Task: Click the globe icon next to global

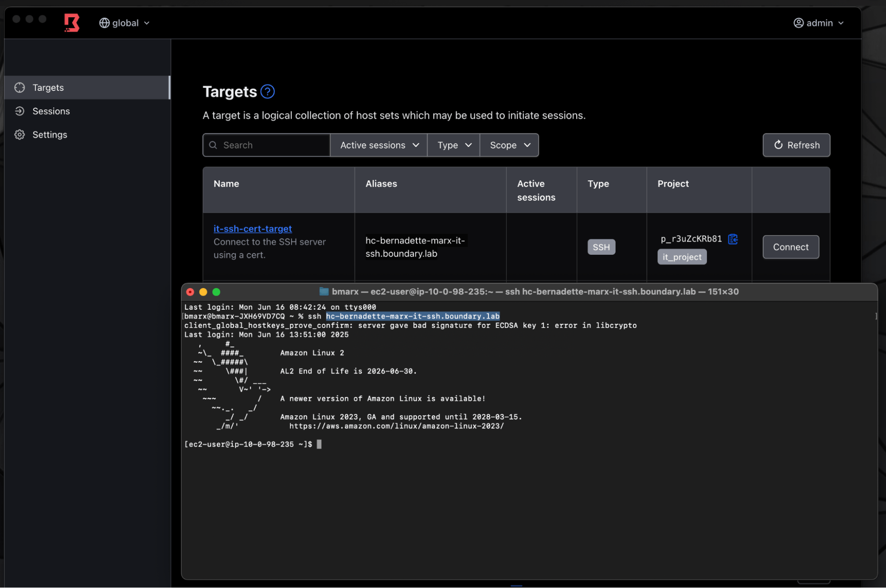Action: click(105, 23)
